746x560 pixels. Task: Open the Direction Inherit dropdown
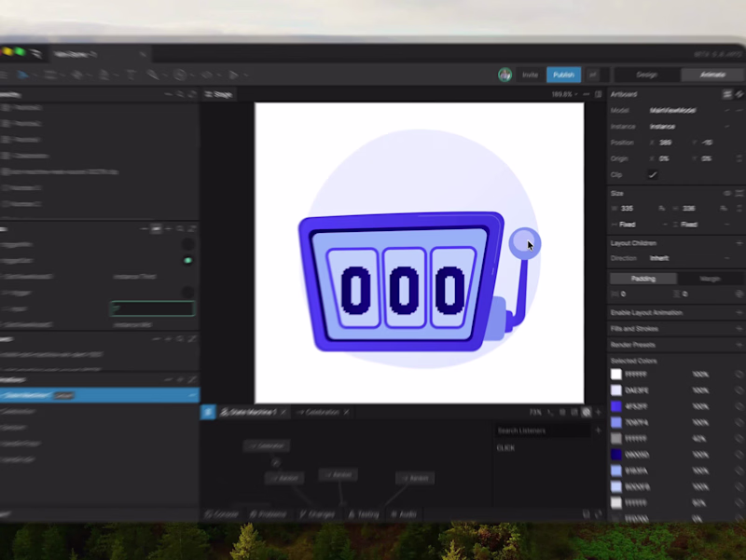(x=690, y=258)
